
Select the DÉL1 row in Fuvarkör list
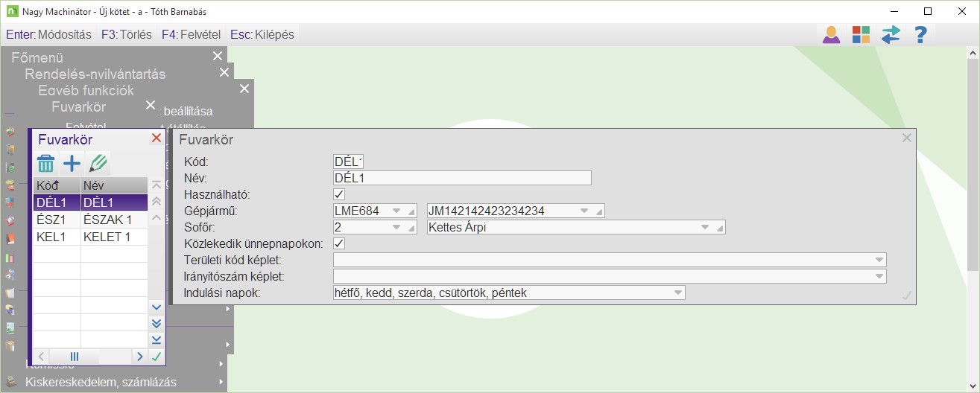(x=90, y=202)
